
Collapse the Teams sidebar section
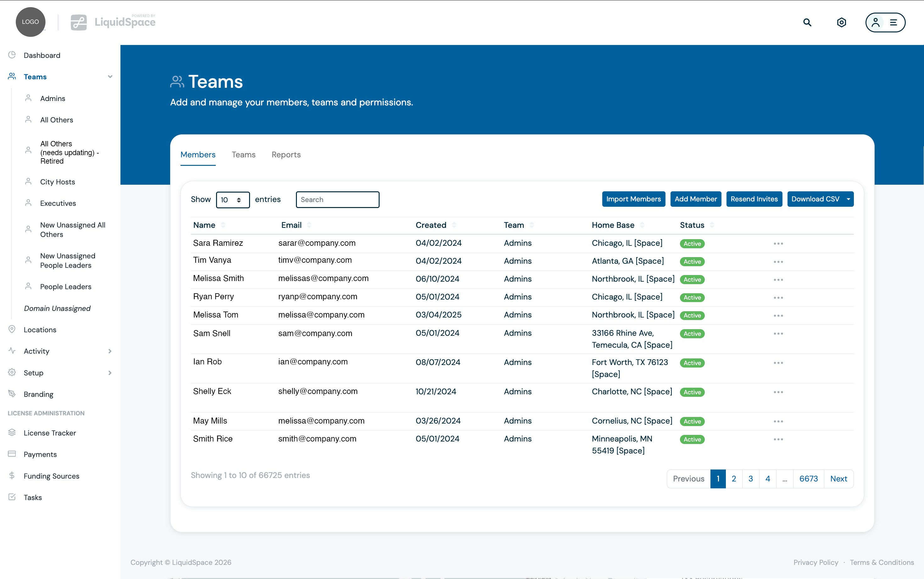(x=110, y=76)
